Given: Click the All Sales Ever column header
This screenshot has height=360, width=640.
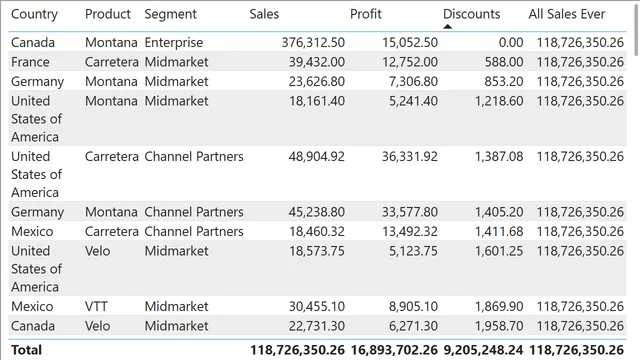Looking at the screenshot, I should pos(567,14).
